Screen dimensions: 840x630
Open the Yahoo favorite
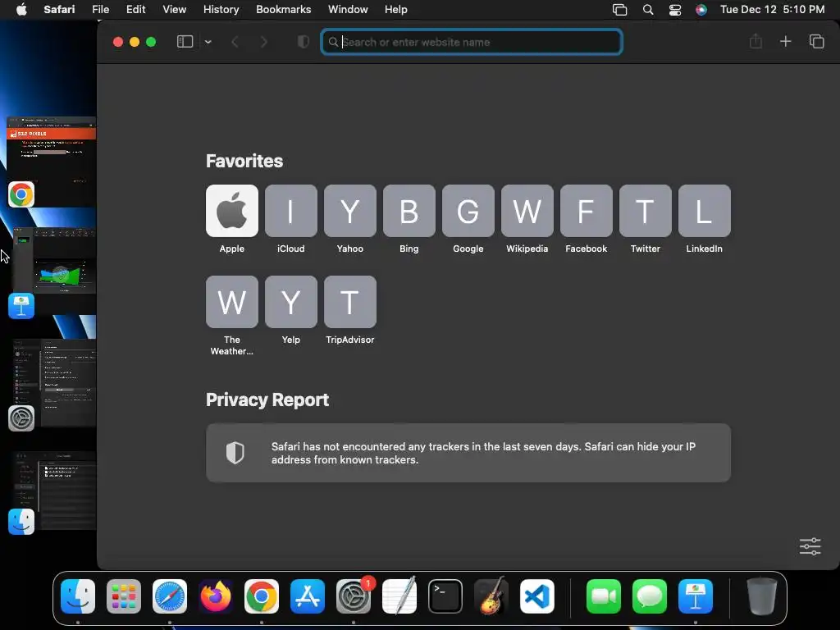click(x=349, y=211)
